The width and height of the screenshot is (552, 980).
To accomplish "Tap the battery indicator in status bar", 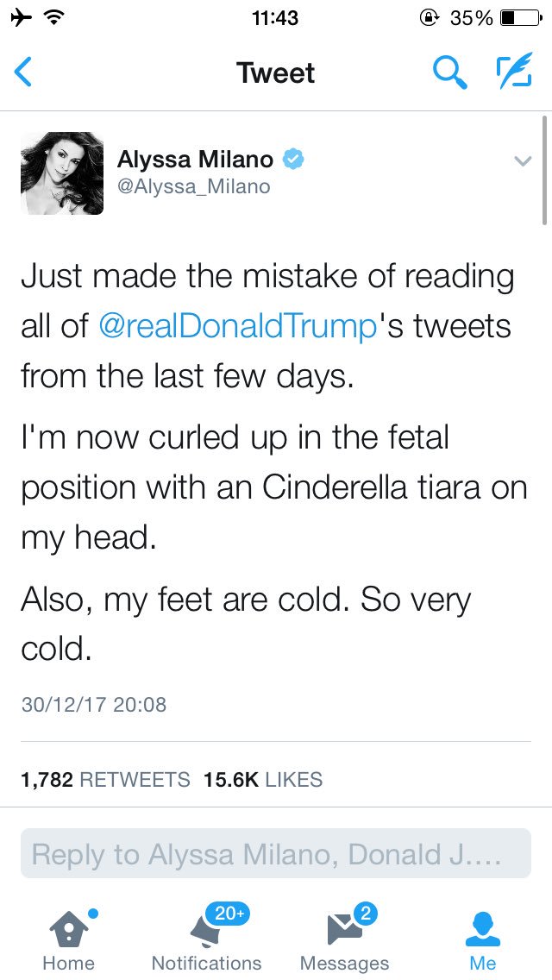I will tap(520, 18).
